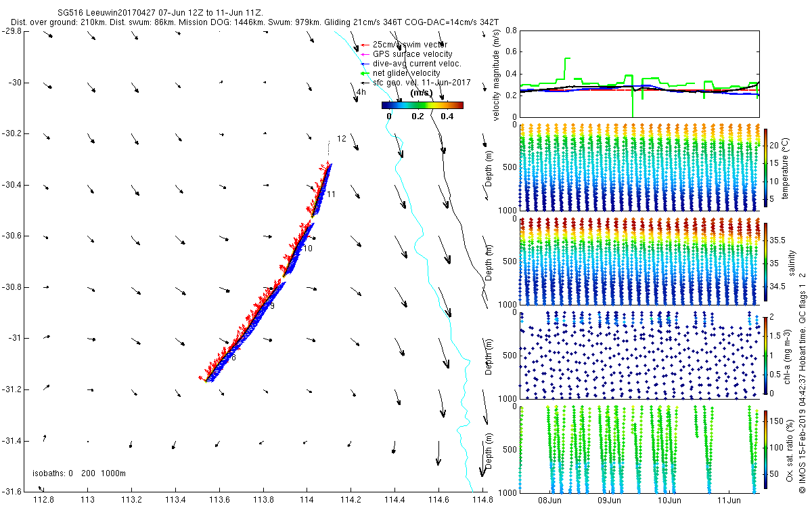
Task: Click the blue dive-avg current legend arrow
Action: (365, 64)
